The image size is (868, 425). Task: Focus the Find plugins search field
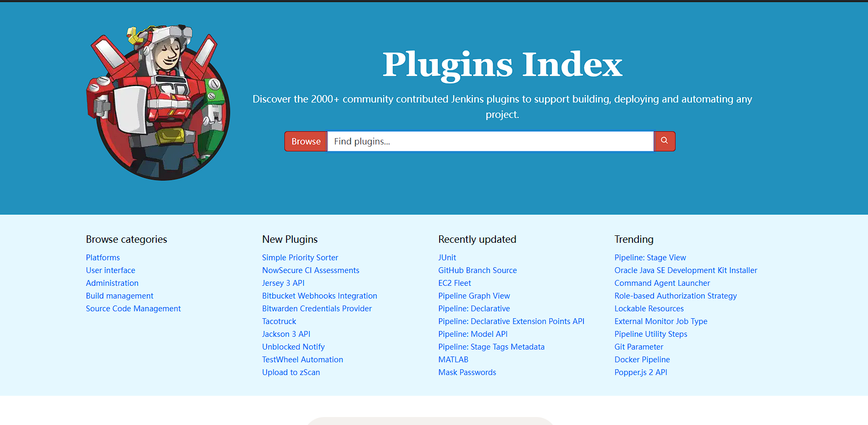pos(490,141)
